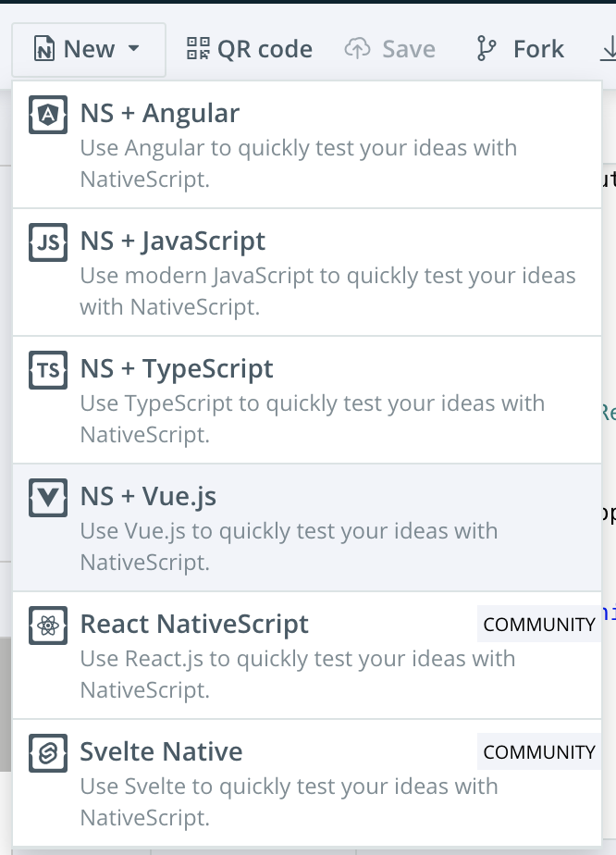
Task: Choose Svelte Native template
Action: tap(307, 783)
